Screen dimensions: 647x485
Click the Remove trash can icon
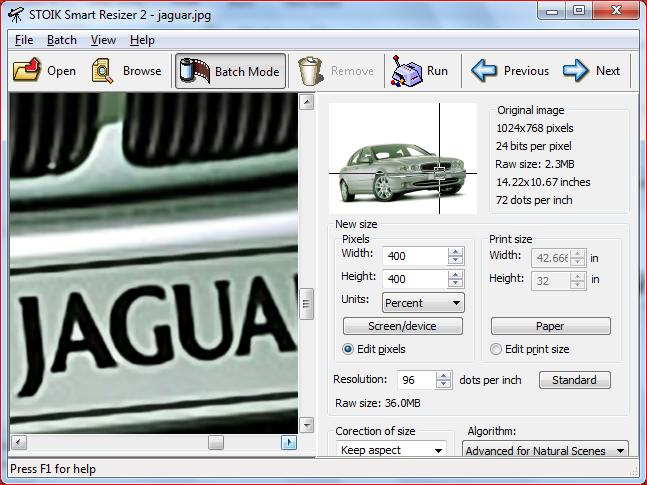pos(311,71)
